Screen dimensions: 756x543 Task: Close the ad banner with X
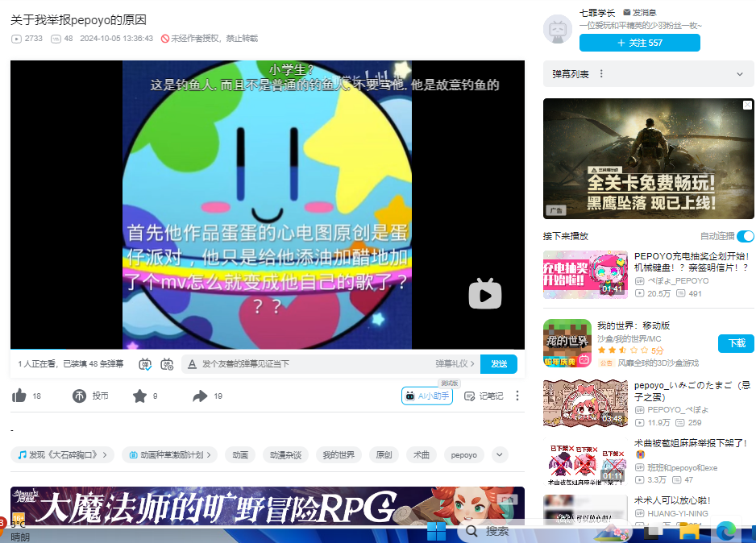tap(747, 105)
